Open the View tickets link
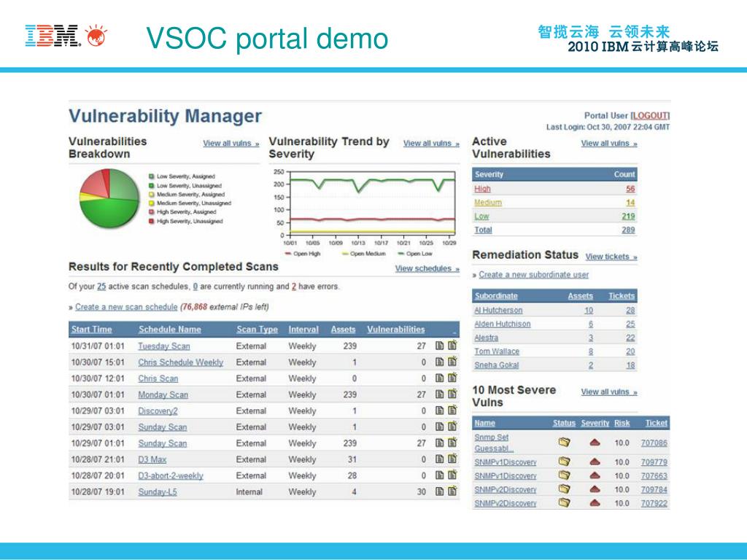 [x=611, y=257]
